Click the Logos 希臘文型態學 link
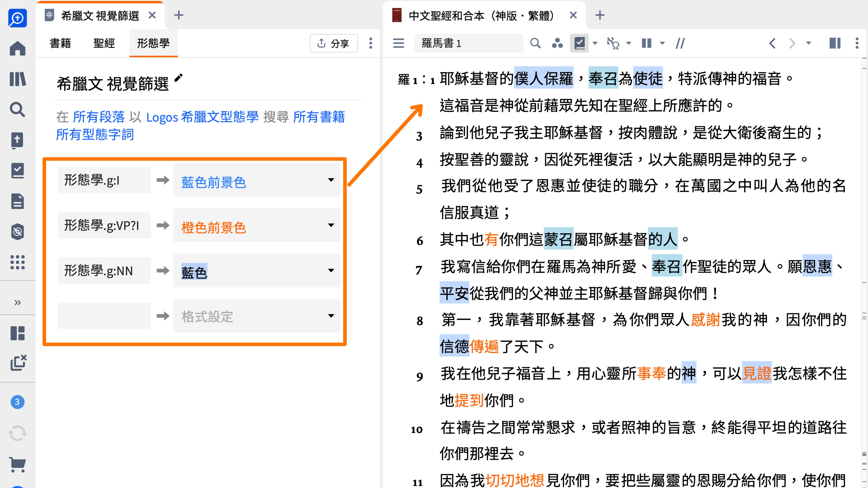 click(202, 117)
